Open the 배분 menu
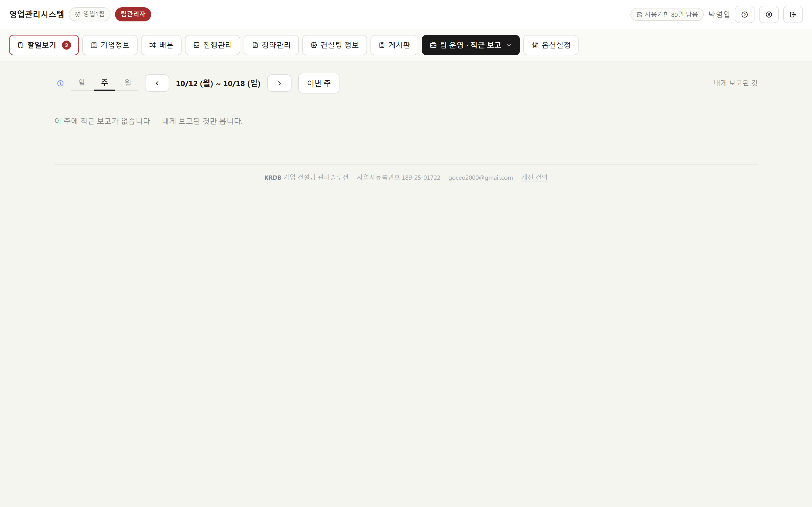This screenshot has height=507, width=812. tap(161, 45)
